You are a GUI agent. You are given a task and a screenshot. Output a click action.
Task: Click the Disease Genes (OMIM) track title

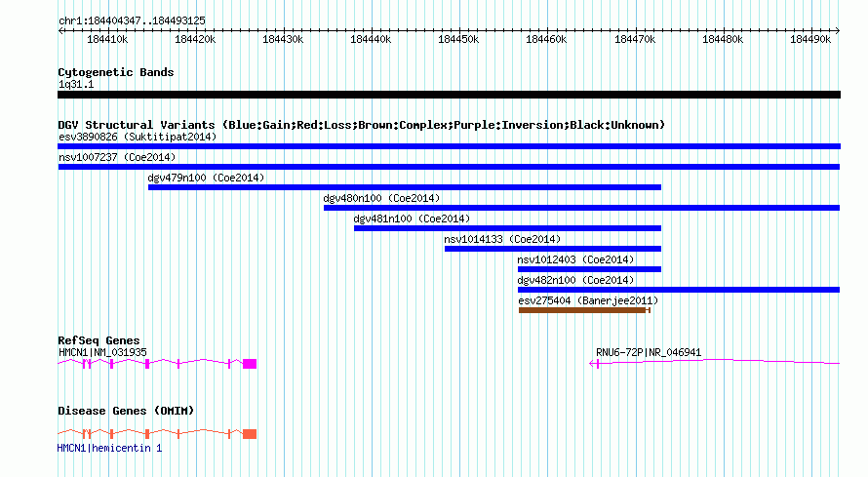(x=126, y=411)
